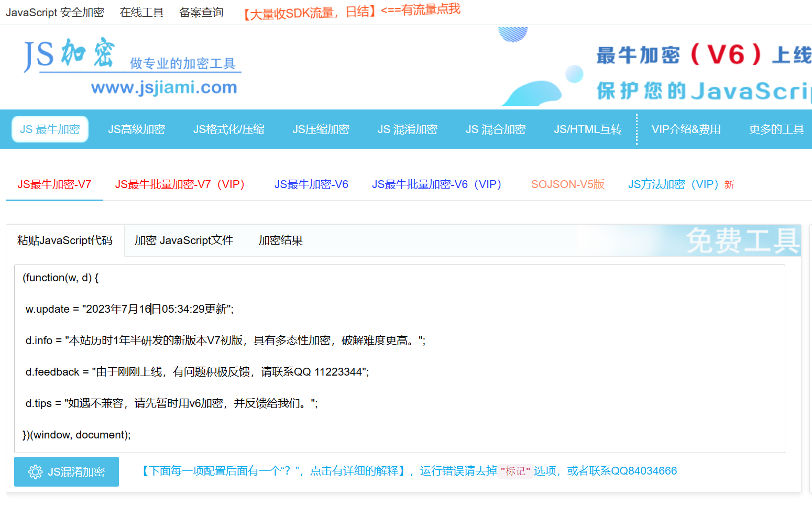Select the JS 混合加密 menu item
The height and width of the screenshot is (506, 812).
[x=495, y=129]
